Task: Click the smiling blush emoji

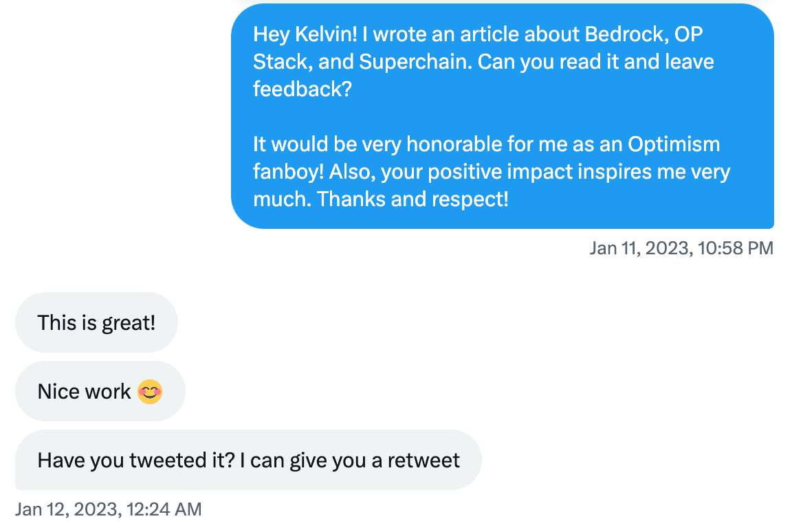Action: coord(150,392)
